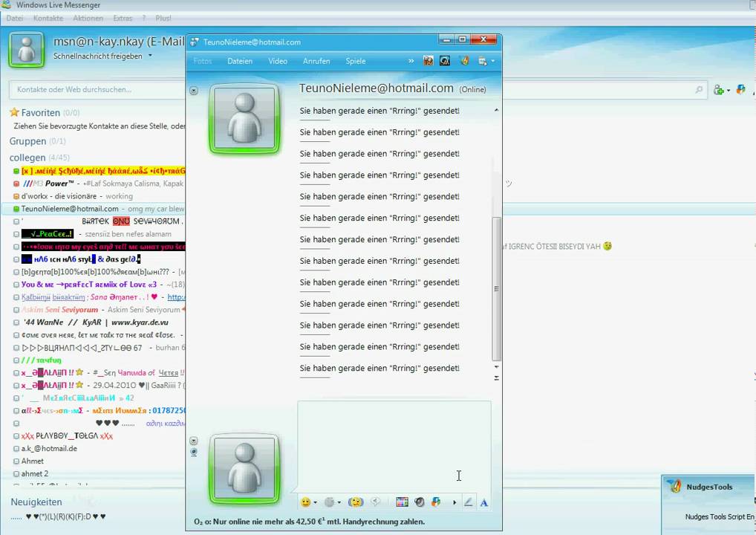Open the Datei menu
The image size is (756, 535).
click(x=14, y=18)
